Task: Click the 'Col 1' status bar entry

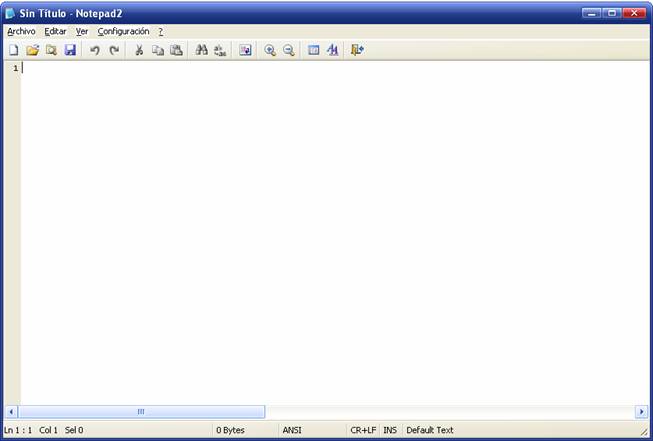Action: tap(48, 430)
